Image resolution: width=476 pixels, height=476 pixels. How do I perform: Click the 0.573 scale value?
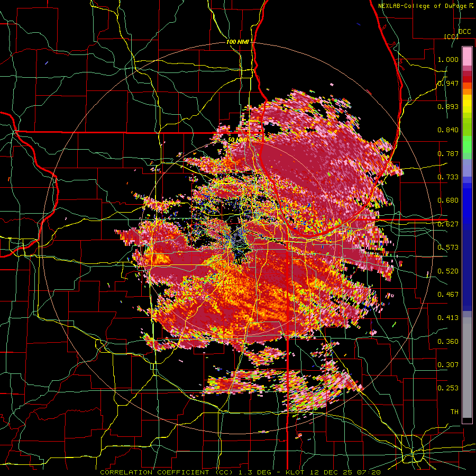pos(448,248)
